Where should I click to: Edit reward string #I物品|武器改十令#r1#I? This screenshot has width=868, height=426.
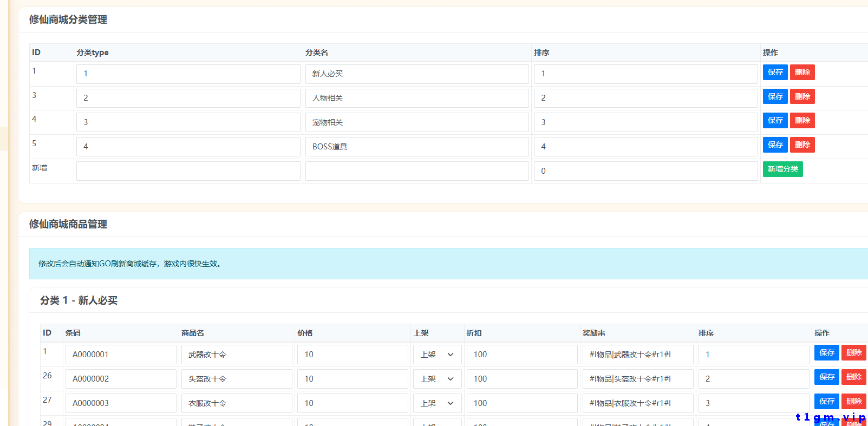(x=638, y=355)
